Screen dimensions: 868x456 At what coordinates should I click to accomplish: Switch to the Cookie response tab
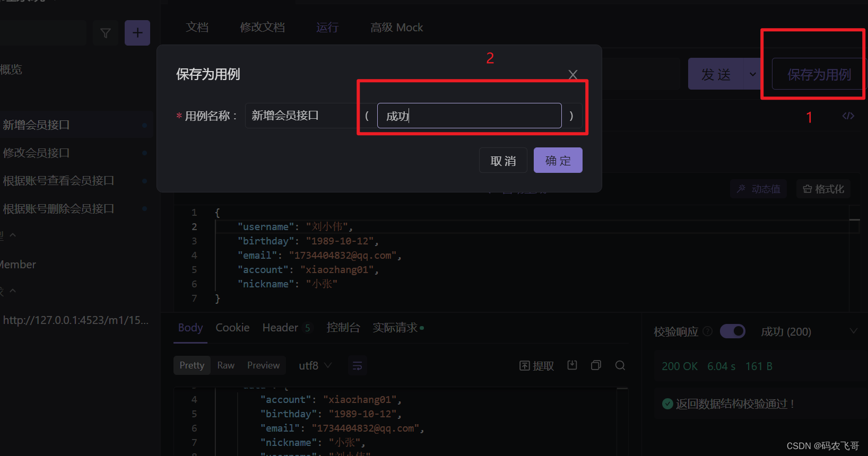(x=232, y=328)
